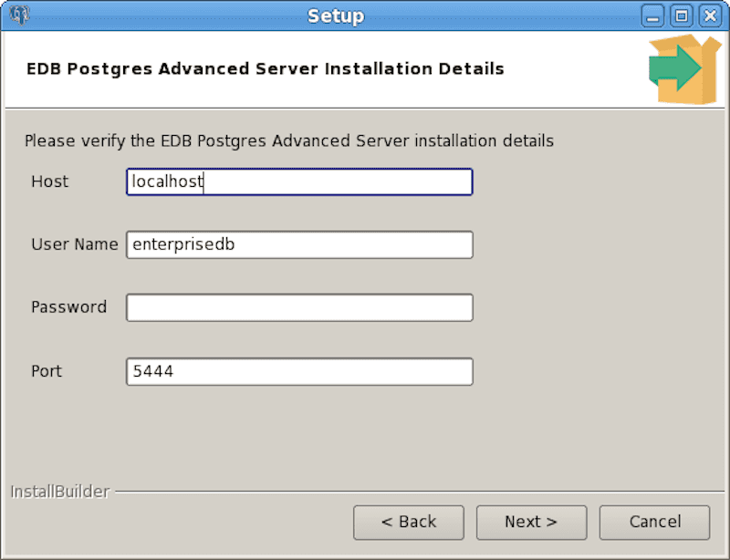Image resolution: width=730 pixels, height=560 pixels.
Task: Click the Host label
Action: pyautogui.click(x=49, y=181)
